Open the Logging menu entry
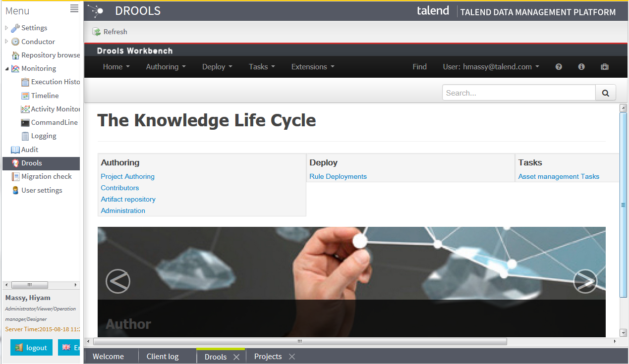The image size is (629, 364). tap(44, 136)
